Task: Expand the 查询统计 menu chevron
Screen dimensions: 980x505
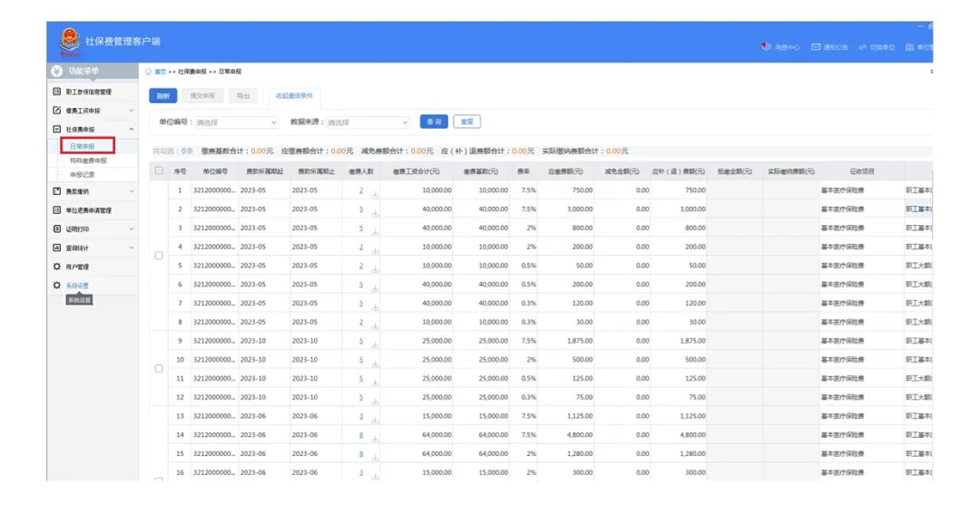Action: pyautogui.click(x=132, y=248)
